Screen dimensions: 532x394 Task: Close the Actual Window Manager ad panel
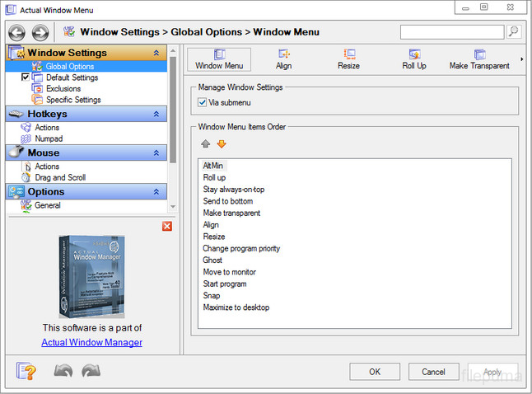166,226
